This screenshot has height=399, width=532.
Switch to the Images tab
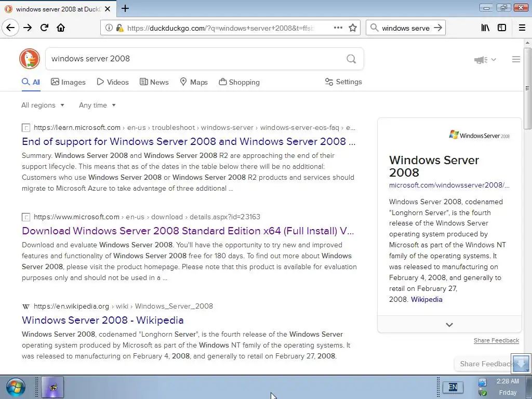(68, 82)
